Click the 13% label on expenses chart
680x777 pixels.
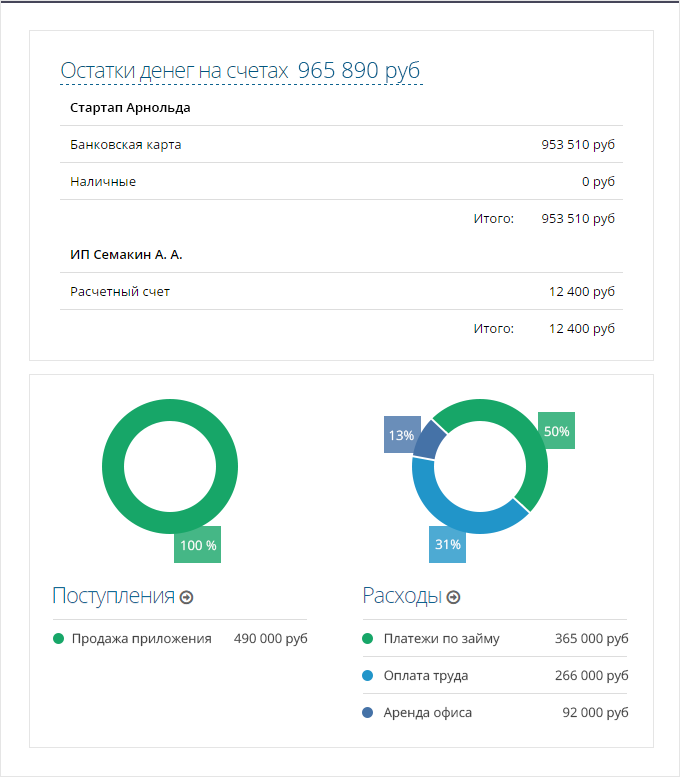[401, 435]
